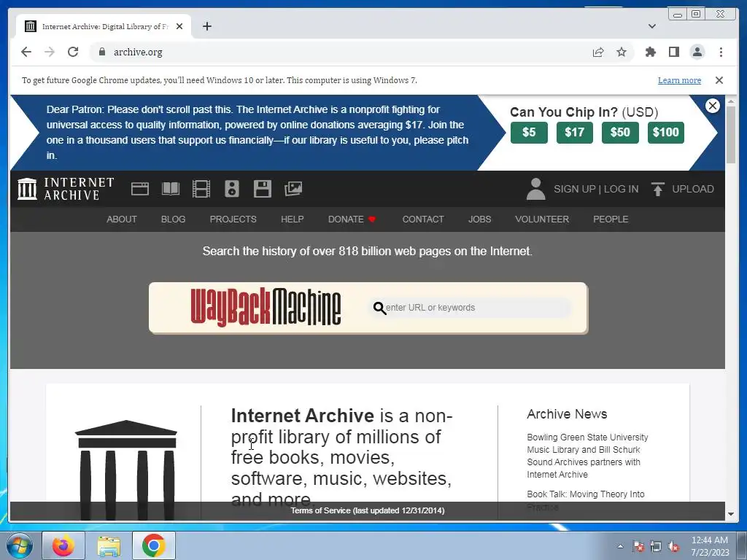Screen dimensions: 747x560
Task: Open the Chrome three-dot menu
Action: pyautogui.click(x=721, y=52)
